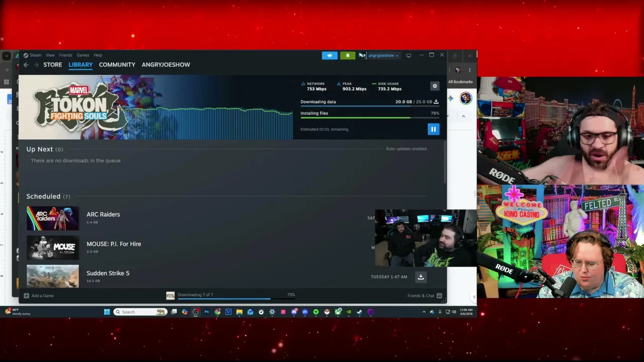
Task: Open ARC Raiders game title
Action: pyautogui.click(x=103, y=214)
